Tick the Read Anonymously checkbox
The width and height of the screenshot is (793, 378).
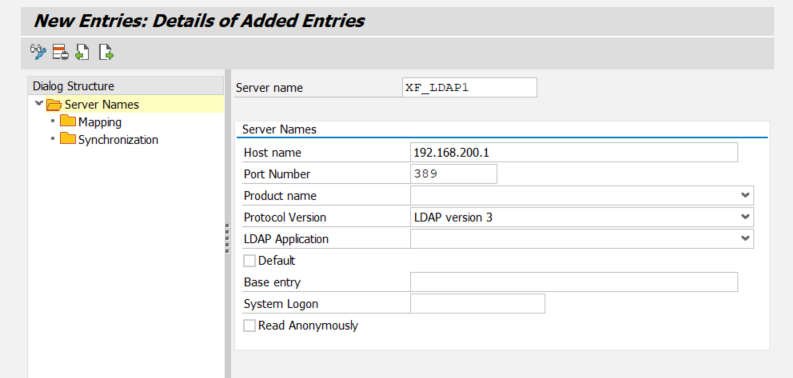pyautogui.click(x=249, y=325)
